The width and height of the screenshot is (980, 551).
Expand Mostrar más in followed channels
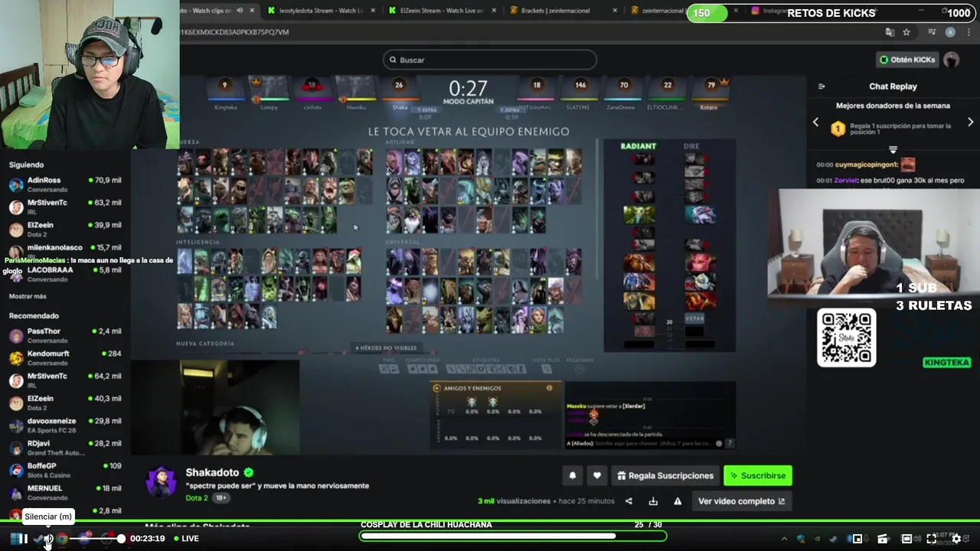tap(28, 296)
